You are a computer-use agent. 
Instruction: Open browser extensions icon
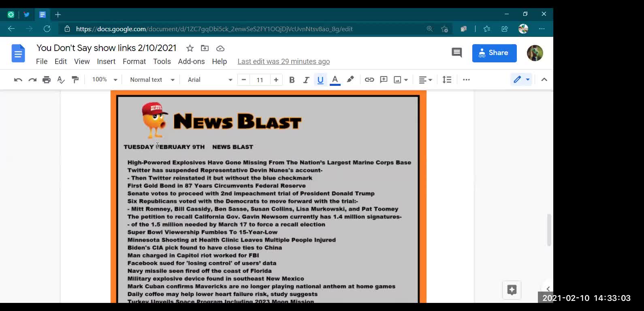point(463,29)
